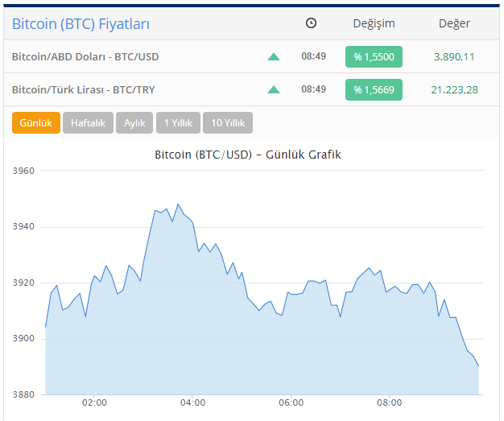The width and height of the screenshot is (504, 421).
Task: Click the 3880 y-axis label
Action: pos(23,394)
